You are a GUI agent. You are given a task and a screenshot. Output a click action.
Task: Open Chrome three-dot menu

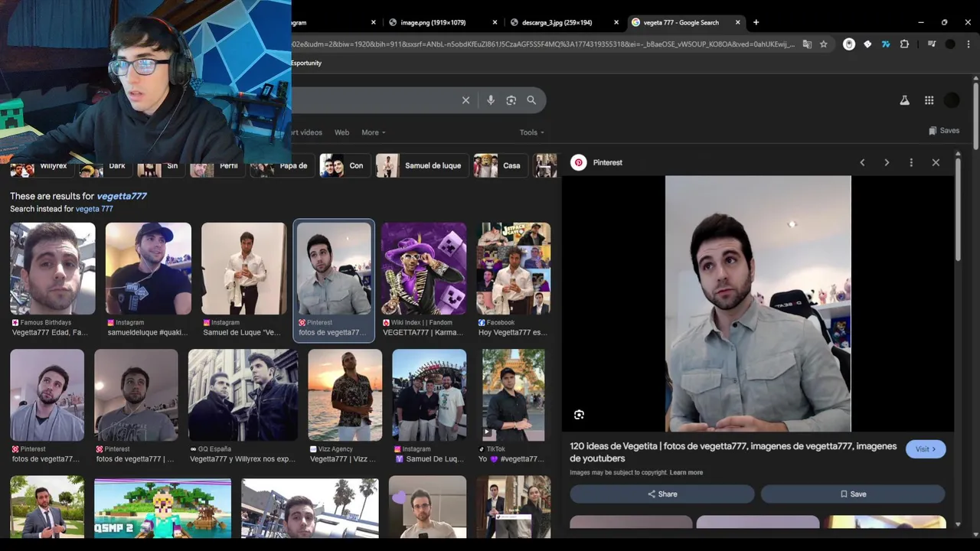point(967,44)
